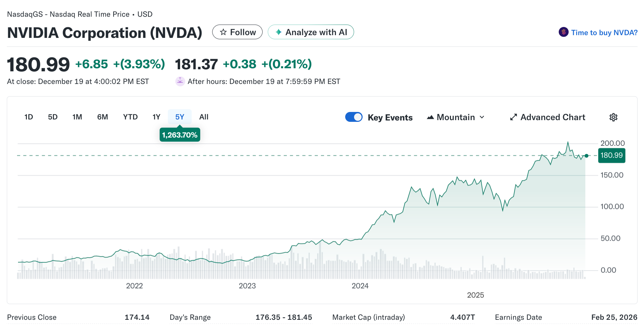Switch to the 6M range tab
The width and height of the screenshot is (644, 329).
(x=102, y=117)
